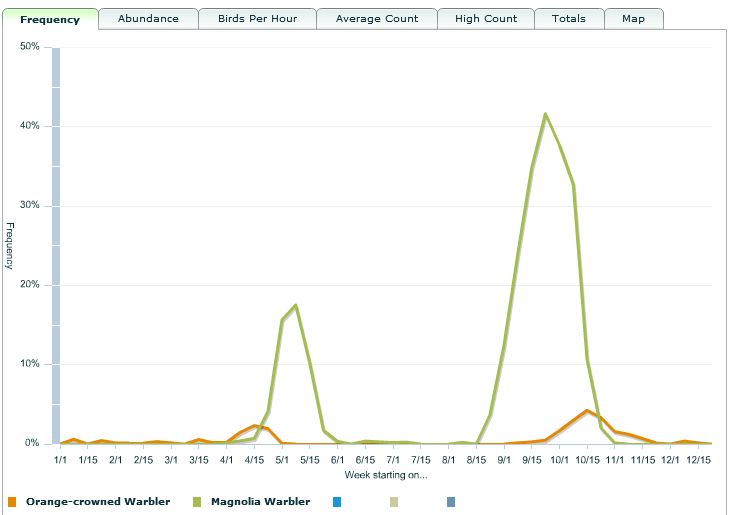Switch to the Frequency tab

click(50, 19)
